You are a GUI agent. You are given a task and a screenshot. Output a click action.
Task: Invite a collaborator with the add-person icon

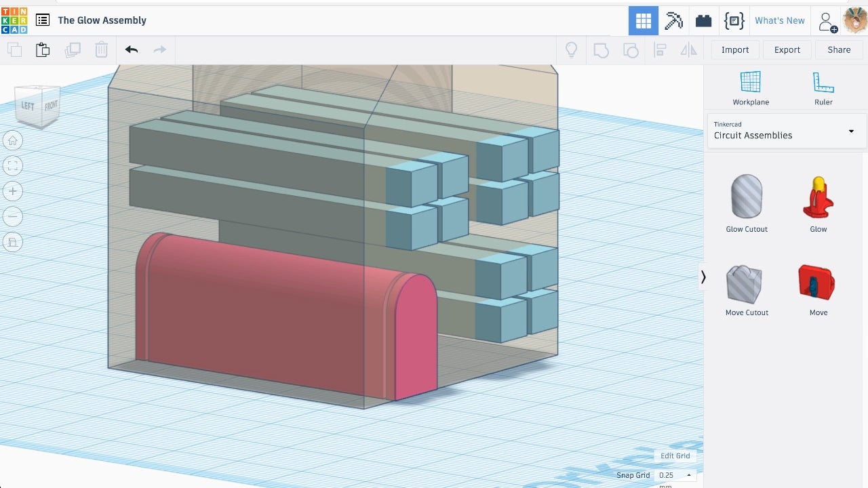coord(828,21)
